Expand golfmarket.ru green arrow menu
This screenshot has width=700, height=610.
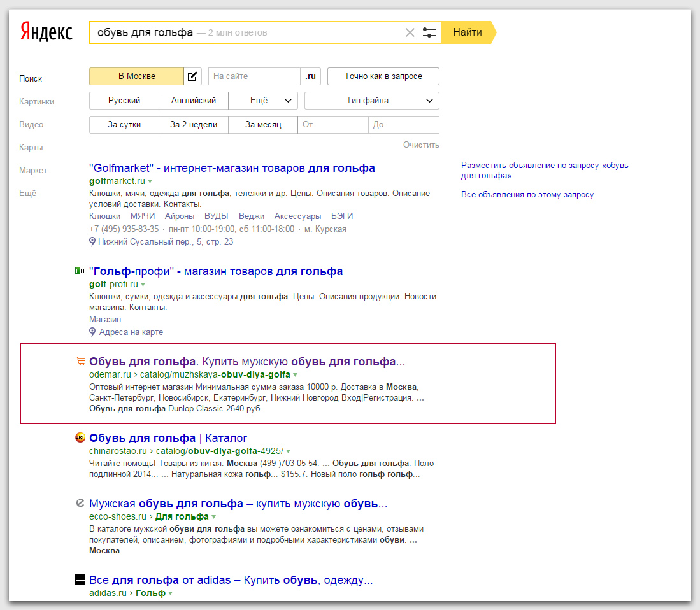(150, 181)
